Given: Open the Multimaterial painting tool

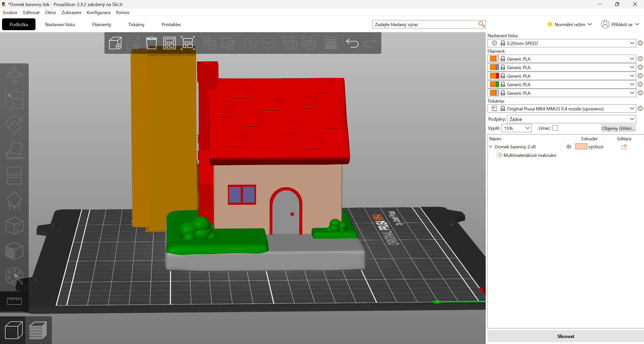Looking at the screenshot, I should (x=14, y=276).
